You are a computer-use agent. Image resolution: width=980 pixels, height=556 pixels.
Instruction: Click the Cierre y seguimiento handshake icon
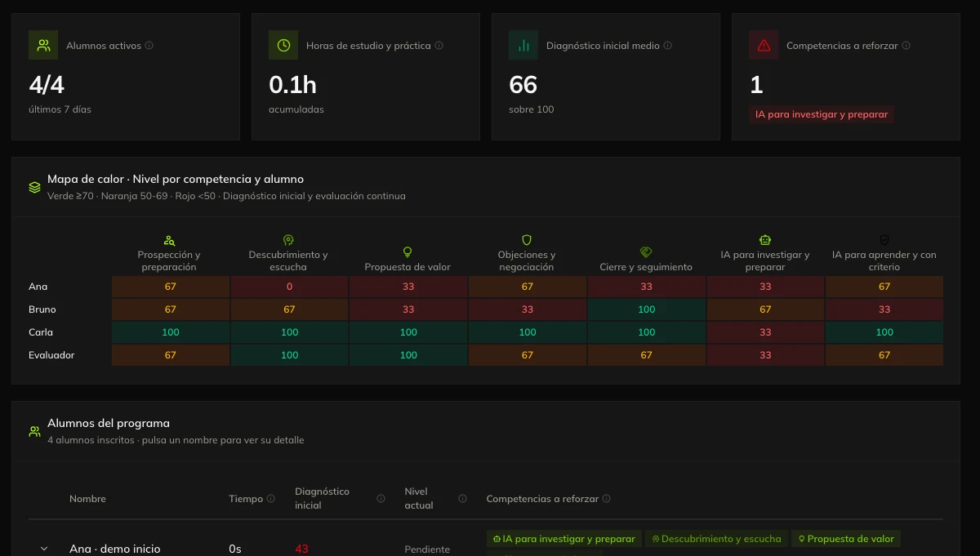(646, 252)
